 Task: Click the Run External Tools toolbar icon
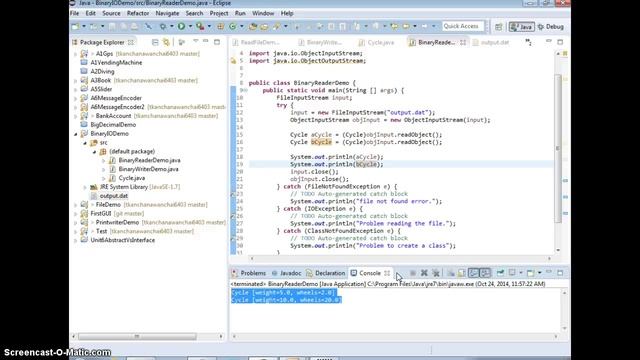pos(200,27)
